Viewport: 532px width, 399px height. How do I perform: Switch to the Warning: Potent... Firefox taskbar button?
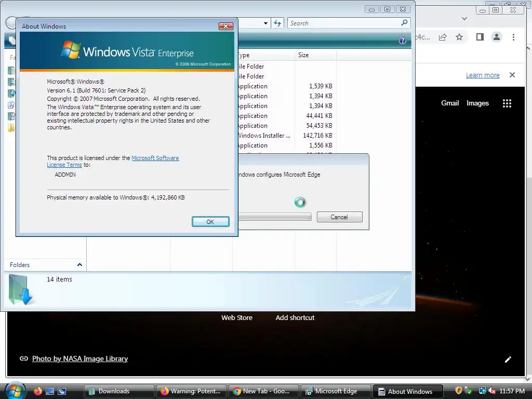pos(191,391)
